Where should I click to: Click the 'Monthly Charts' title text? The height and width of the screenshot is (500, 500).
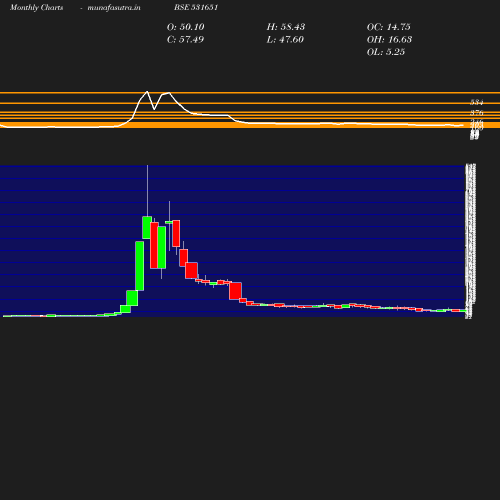pos(36,7)
